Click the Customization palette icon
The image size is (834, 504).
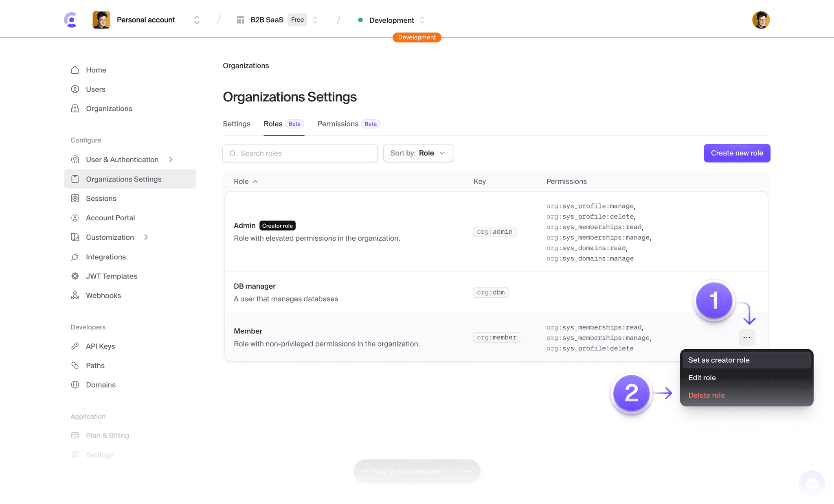[x=75, y=237]
